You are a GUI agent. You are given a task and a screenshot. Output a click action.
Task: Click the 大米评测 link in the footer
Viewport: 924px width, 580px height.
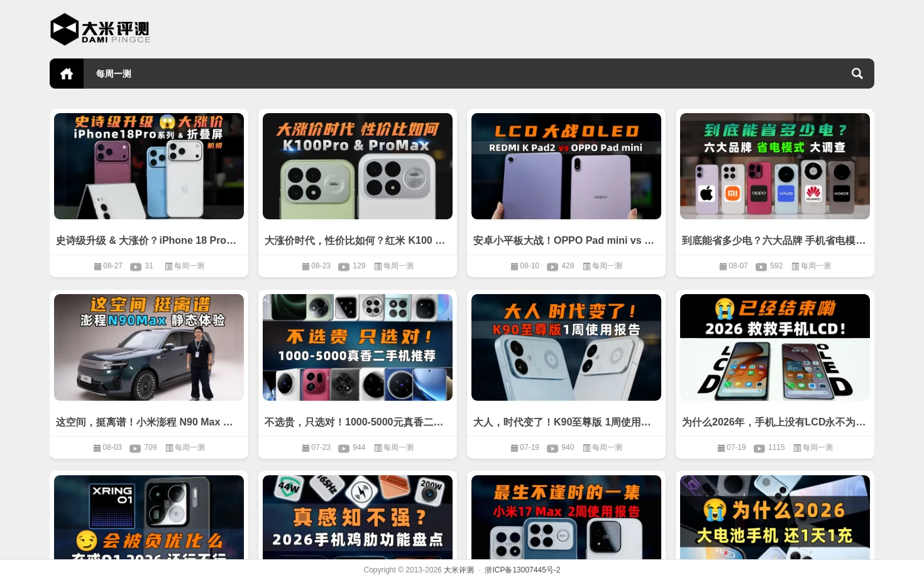click(x=459, y=570)
